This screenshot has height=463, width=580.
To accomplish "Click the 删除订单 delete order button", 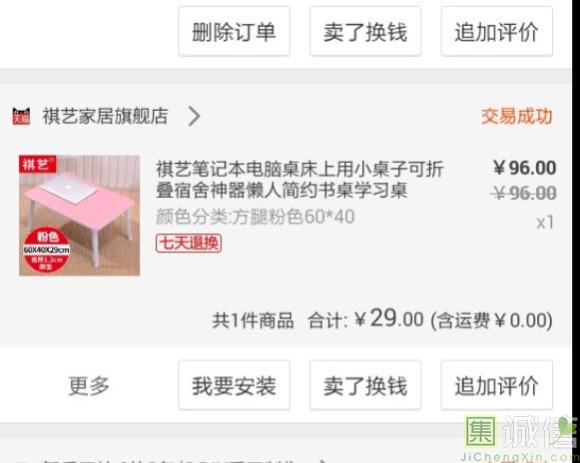I will 234,31.
